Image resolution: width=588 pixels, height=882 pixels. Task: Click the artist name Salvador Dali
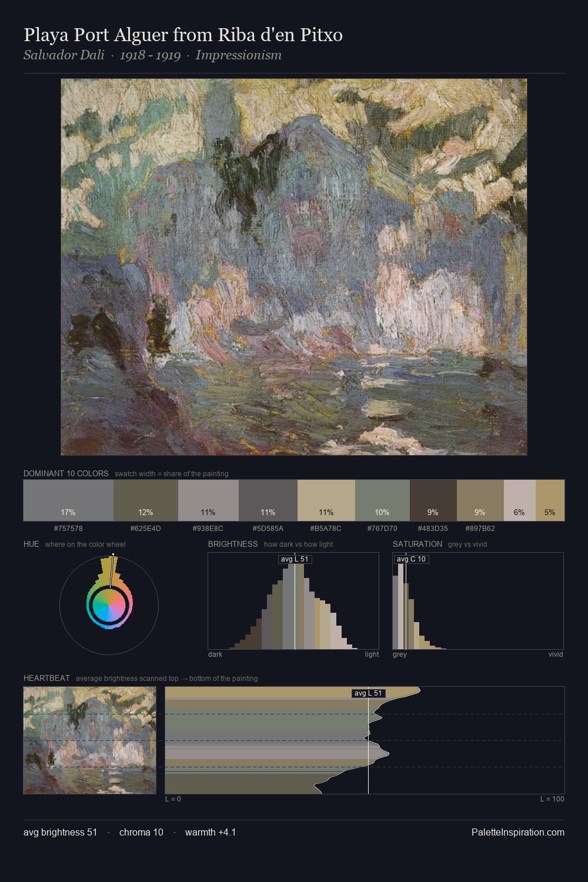(64, 55)
